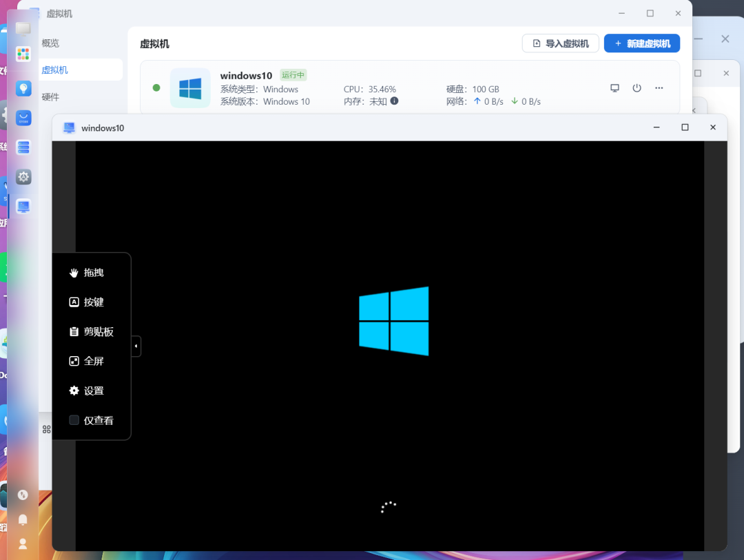Click the four-squares grid icon at sidebar bottom
Screen dimensions: 744x560
coord(47,430)
